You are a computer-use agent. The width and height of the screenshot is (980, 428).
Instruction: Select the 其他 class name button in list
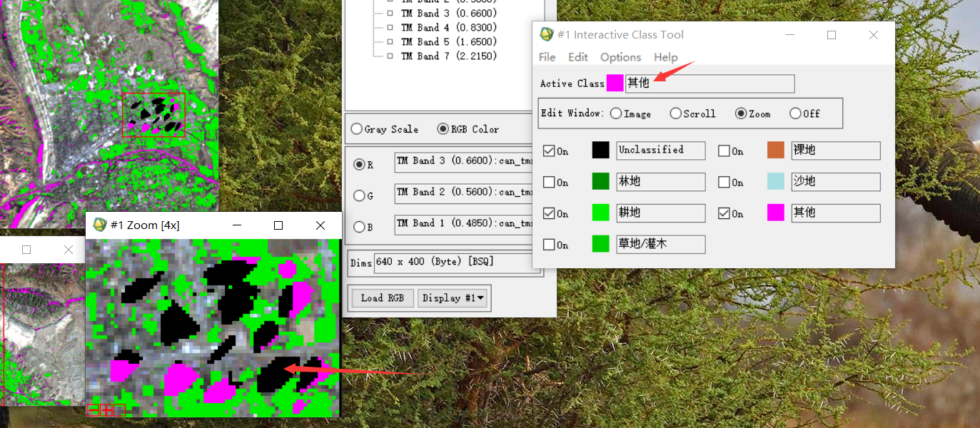[x=836, y=213]
